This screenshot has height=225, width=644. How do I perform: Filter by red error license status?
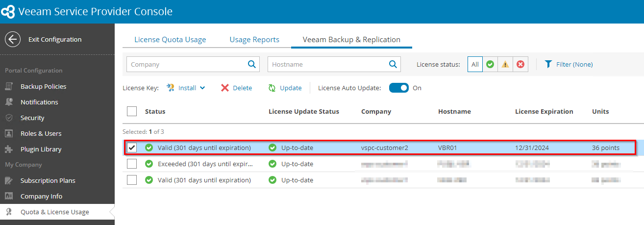pyautogui.click(x=520, y=64)
